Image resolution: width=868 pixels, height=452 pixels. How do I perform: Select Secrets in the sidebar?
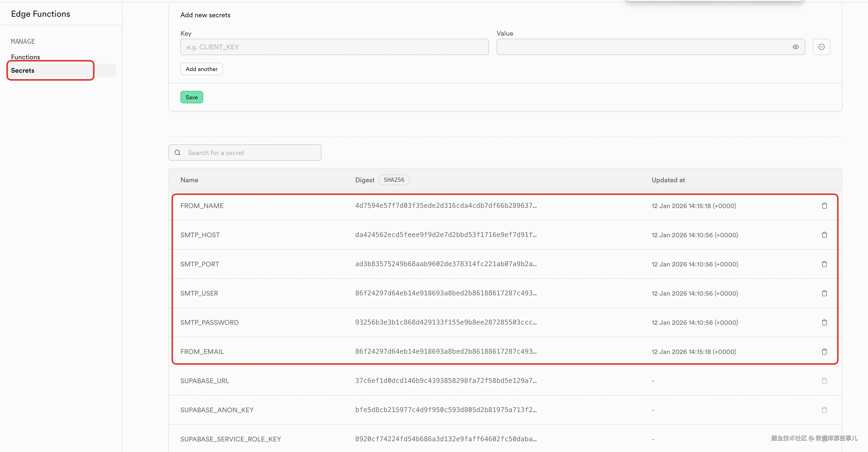pyautogui.click(x=23, y=70)
